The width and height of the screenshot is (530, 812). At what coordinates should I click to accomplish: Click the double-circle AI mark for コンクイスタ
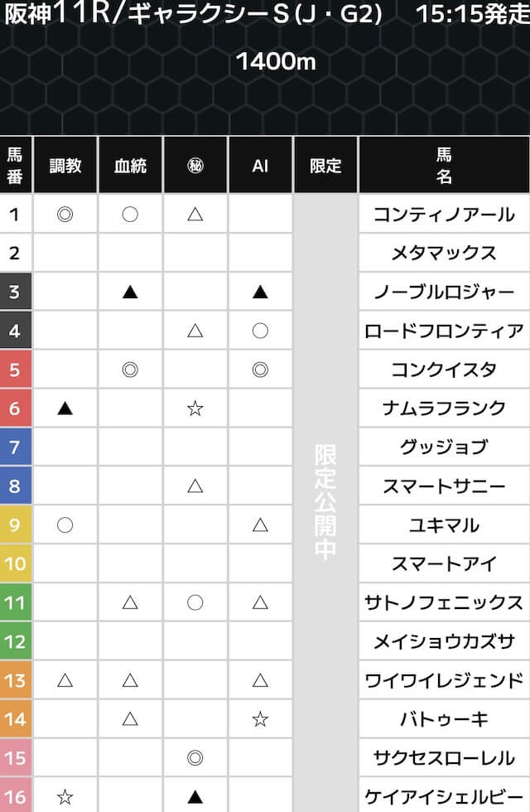coord(260,370)
